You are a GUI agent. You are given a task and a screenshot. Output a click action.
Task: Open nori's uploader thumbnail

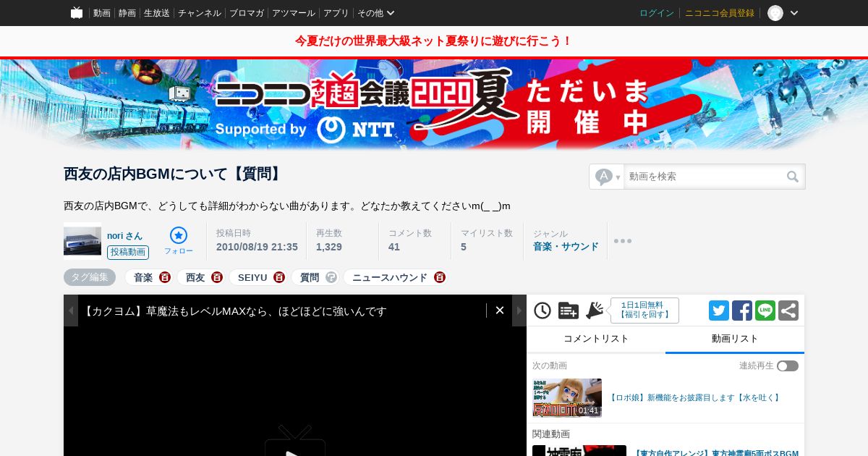82,241
